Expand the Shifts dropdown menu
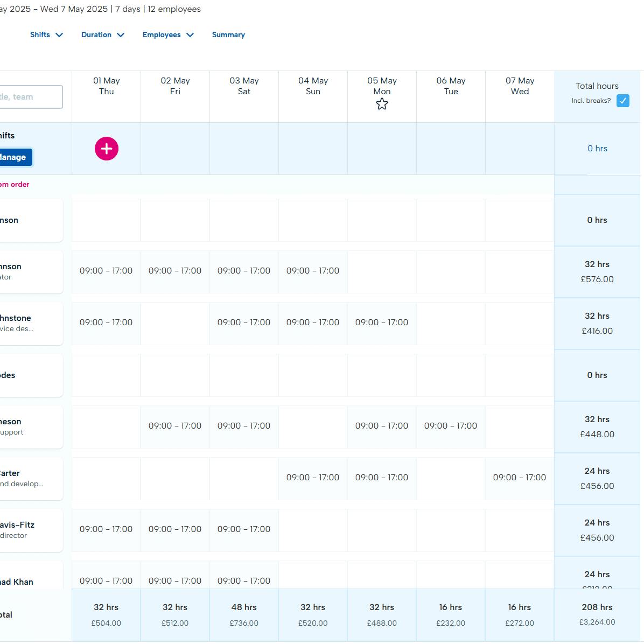 pyautogui.click(x=46, y=35)
